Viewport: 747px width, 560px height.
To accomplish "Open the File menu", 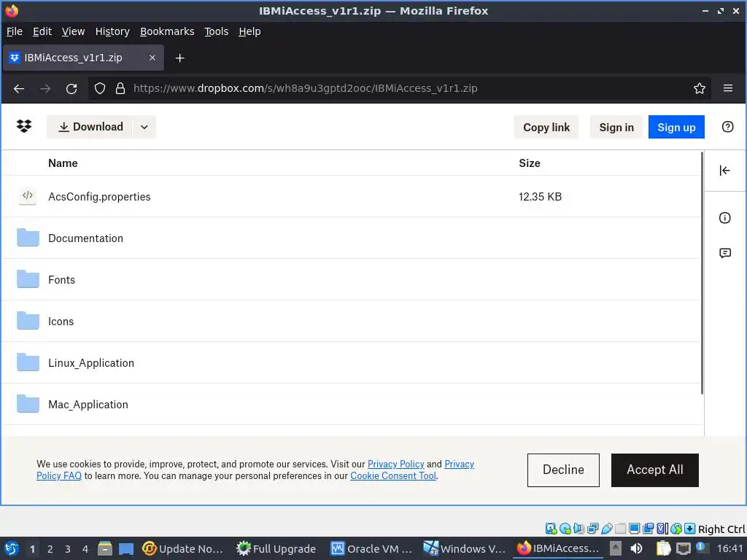I will pos(15,31).
